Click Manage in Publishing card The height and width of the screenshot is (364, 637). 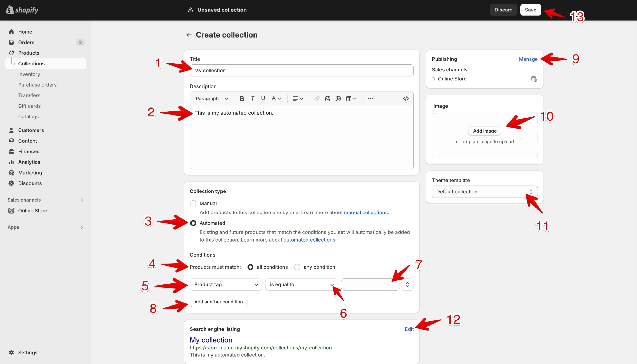528,59
